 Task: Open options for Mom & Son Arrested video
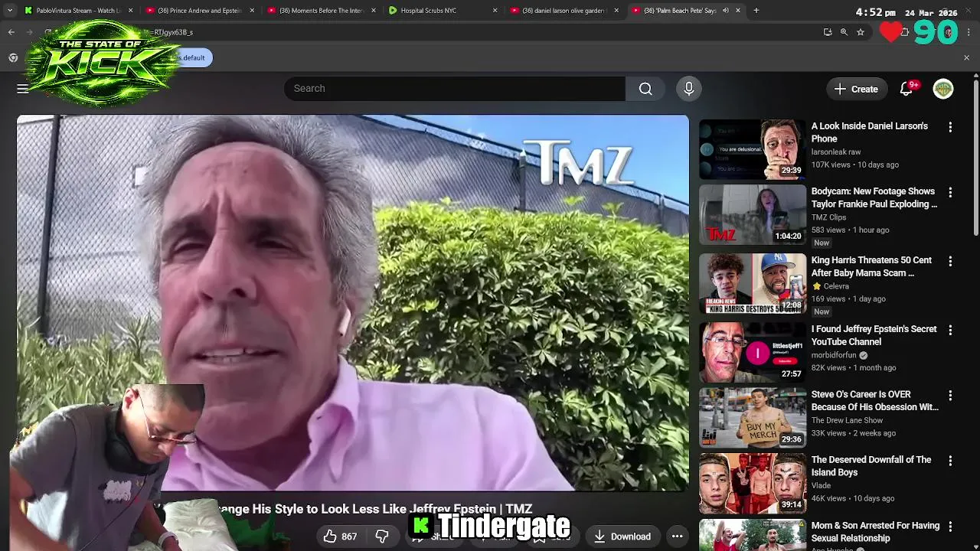pyautogui.click(x=950, y=527)
